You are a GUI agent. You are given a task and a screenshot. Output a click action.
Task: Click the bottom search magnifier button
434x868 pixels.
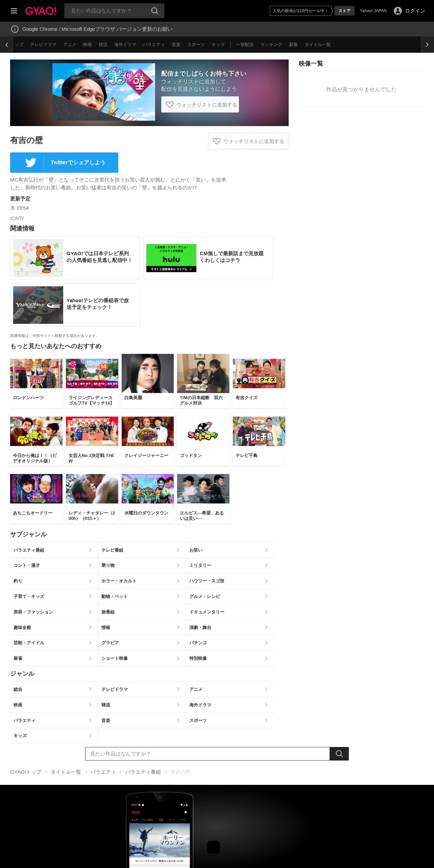point(339,754)
